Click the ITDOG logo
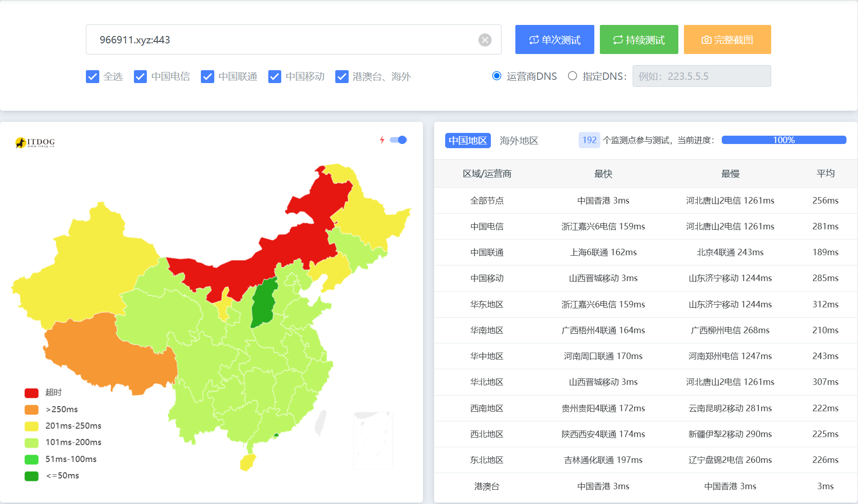This screenshot has height=504, width=858. [x=35, y=142]
